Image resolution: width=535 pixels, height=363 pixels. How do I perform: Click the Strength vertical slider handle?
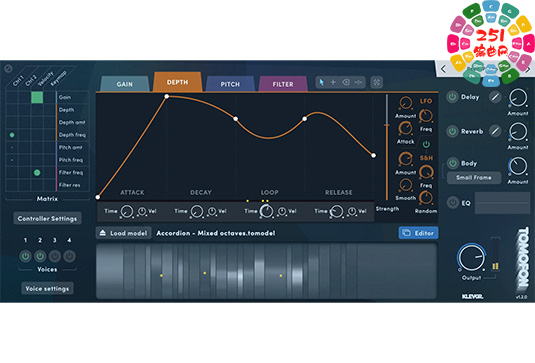point(387,126)
